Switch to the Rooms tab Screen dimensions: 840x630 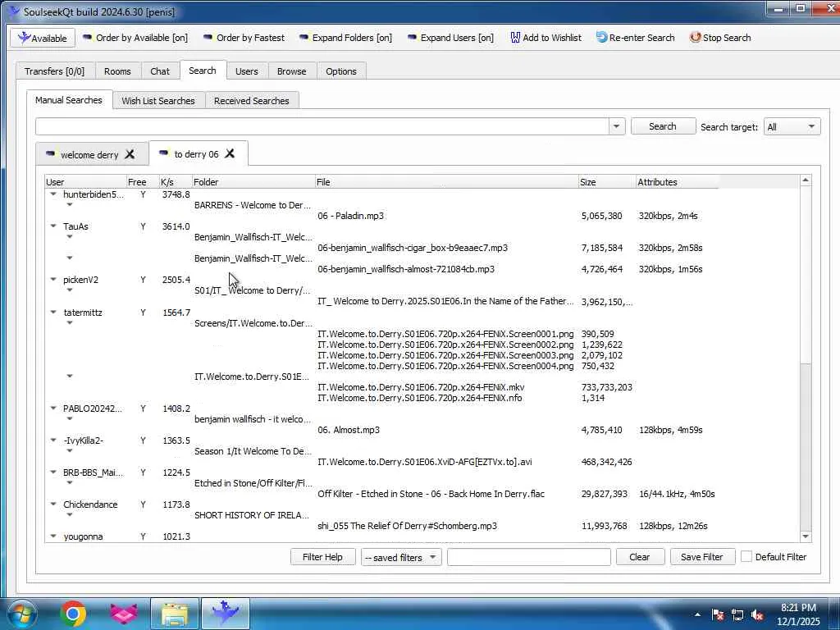117,71
